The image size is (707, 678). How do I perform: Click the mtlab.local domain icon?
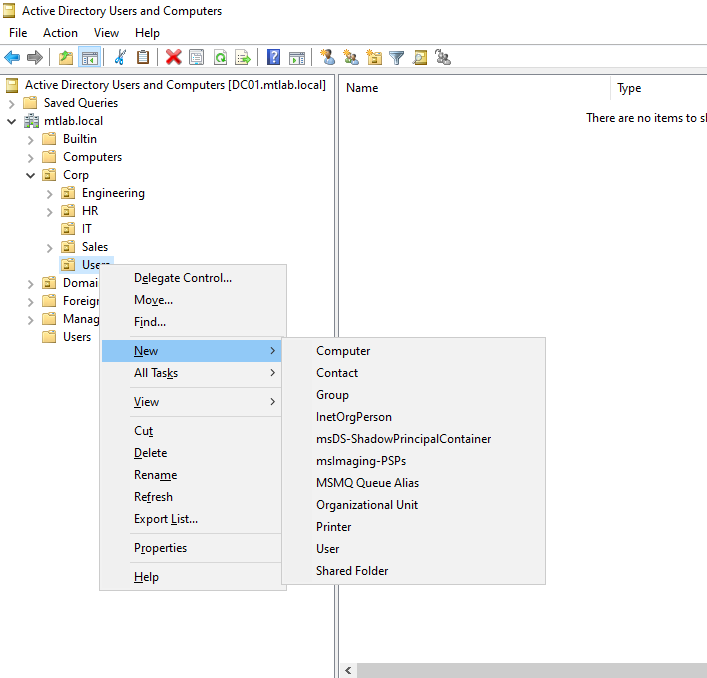point(32,121)
